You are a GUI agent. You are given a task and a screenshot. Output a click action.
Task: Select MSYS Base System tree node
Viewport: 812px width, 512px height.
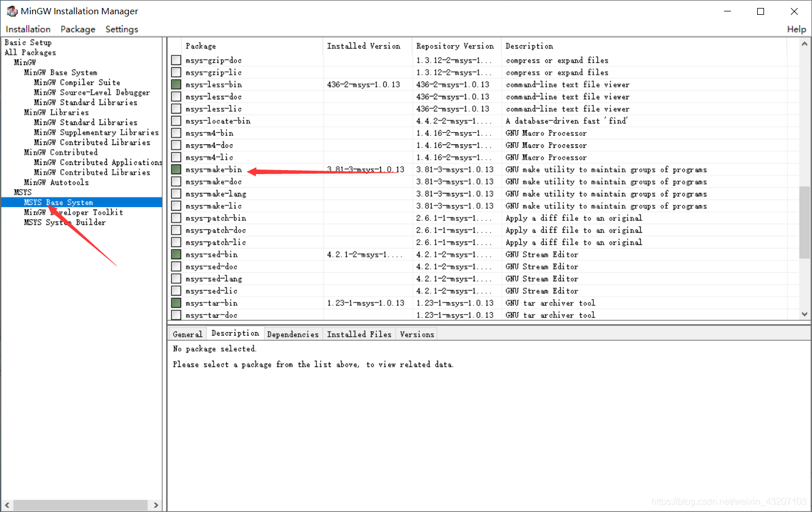(x=58, y=202)
